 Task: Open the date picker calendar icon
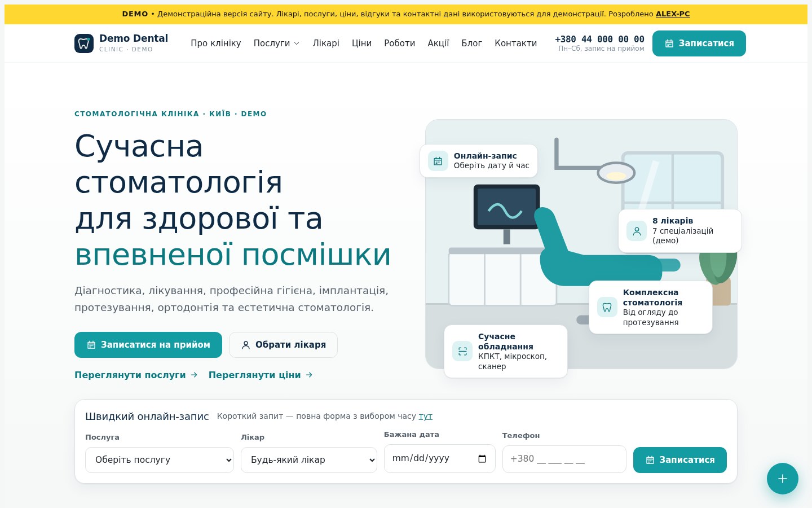point(482,458)
